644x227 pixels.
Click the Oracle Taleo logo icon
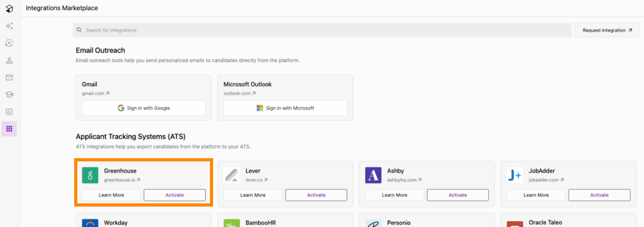(515, 223)
